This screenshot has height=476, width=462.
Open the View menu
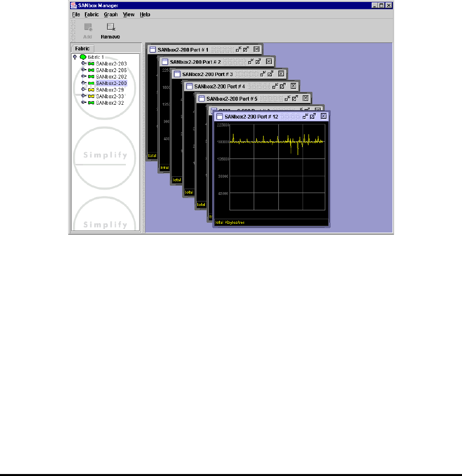[129, 14]
